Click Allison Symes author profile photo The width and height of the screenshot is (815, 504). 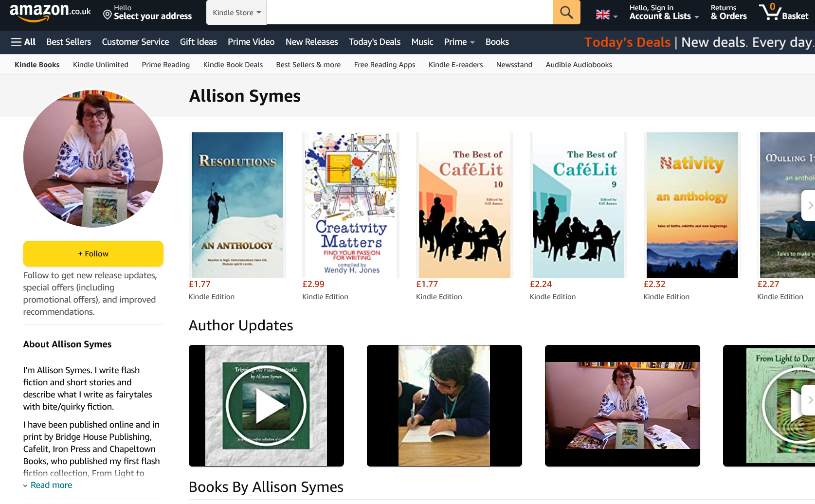point(93,159)
